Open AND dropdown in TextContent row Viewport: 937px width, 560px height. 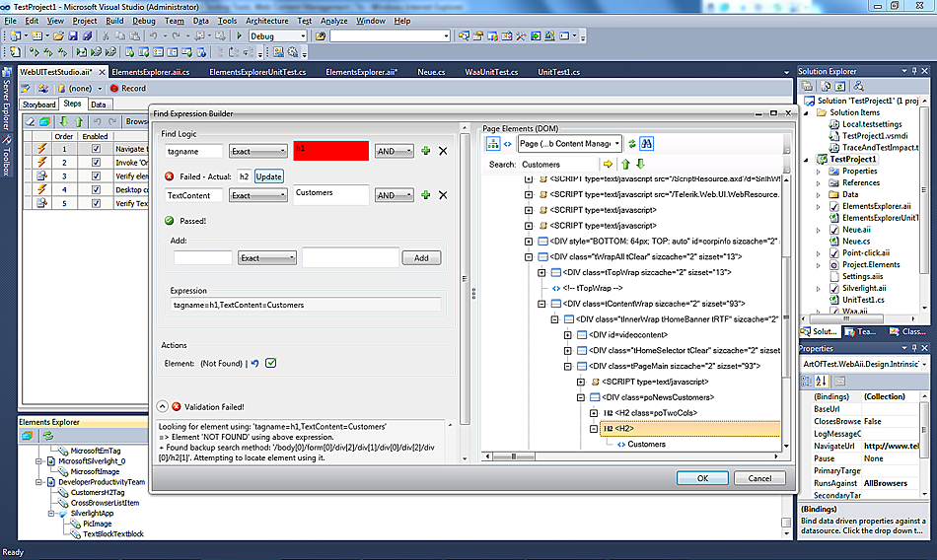pos(395,195)
